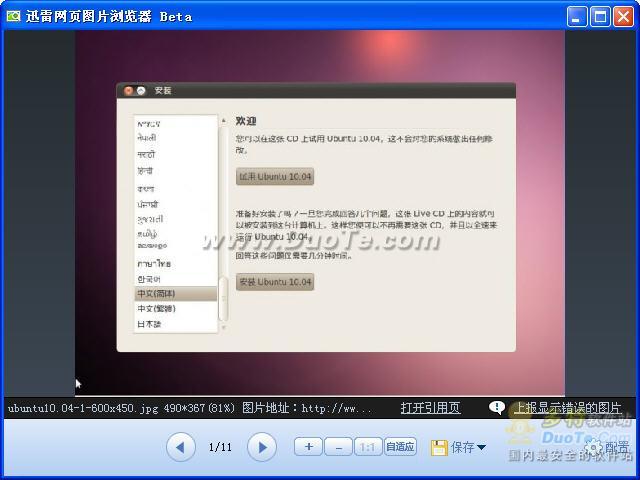Image resolution: width=640 pixels, height=480 pixels.
Task: Select 한국어 in language list
Action: [176, 279]
